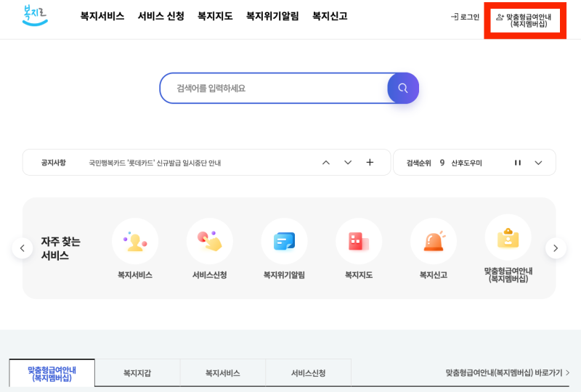Viewport: 581px width, 392px height.
Task: Click the plus icon for more notices
Action: tap(370, 163)
